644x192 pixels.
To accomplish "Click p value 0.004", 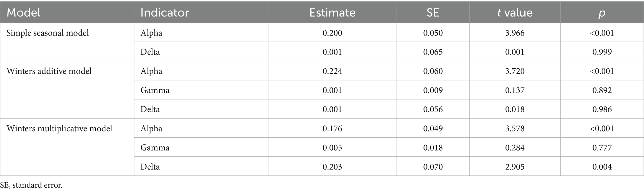I will [602, 167].
